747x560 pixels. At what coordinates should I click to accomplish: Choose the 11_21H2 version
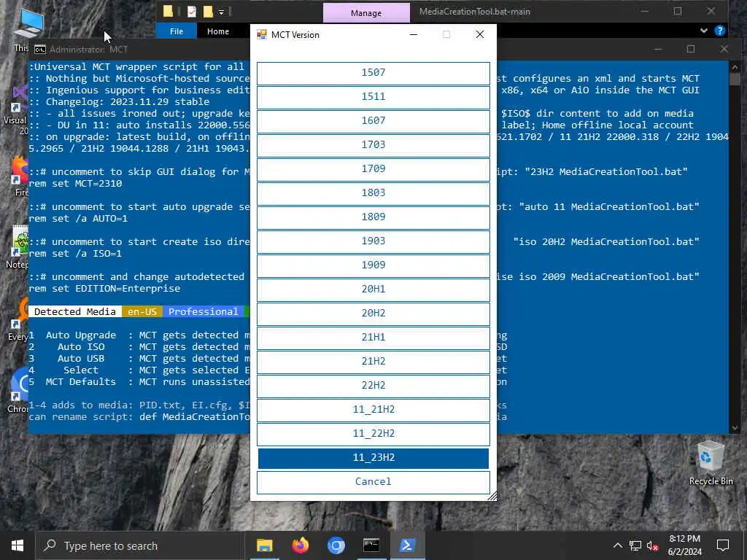pos(373,410)
